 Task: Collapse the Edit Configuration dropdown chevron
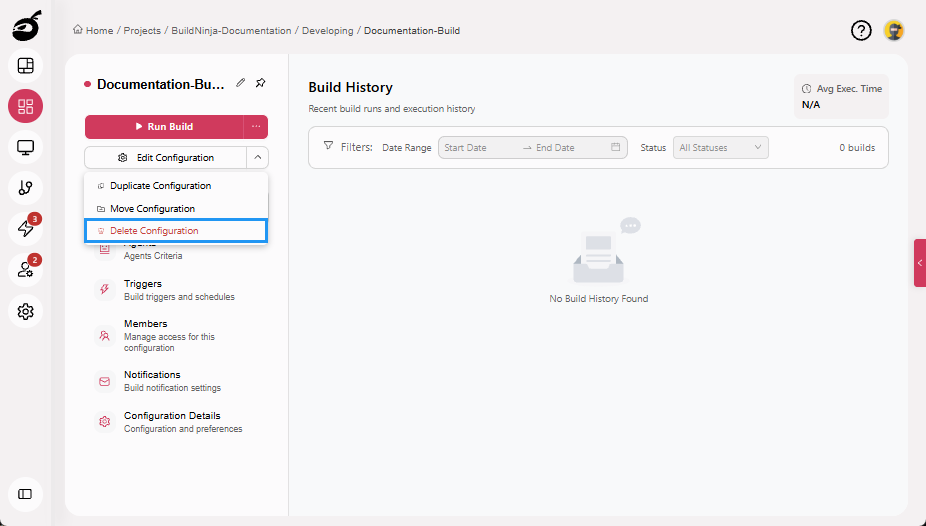257,158
